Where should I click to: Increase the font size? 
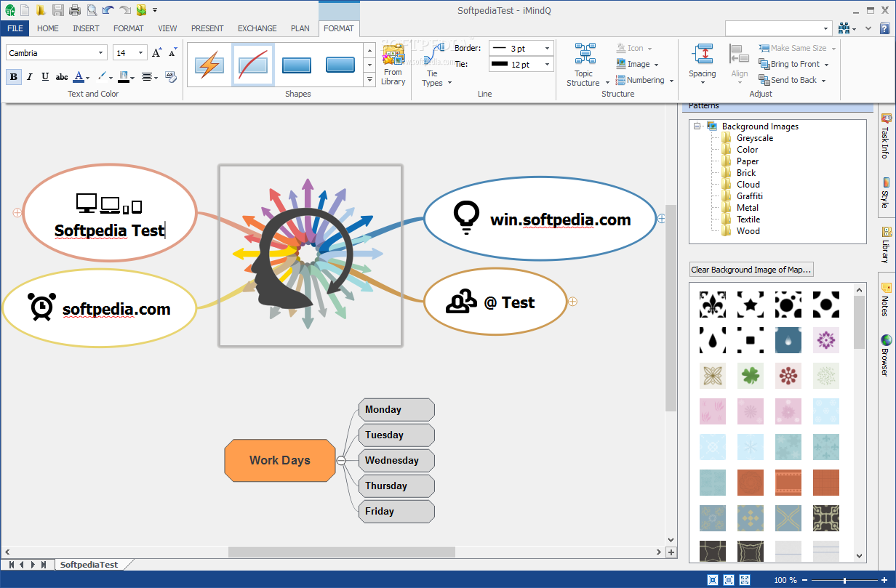pyautogui.click(x=157, y=52)
